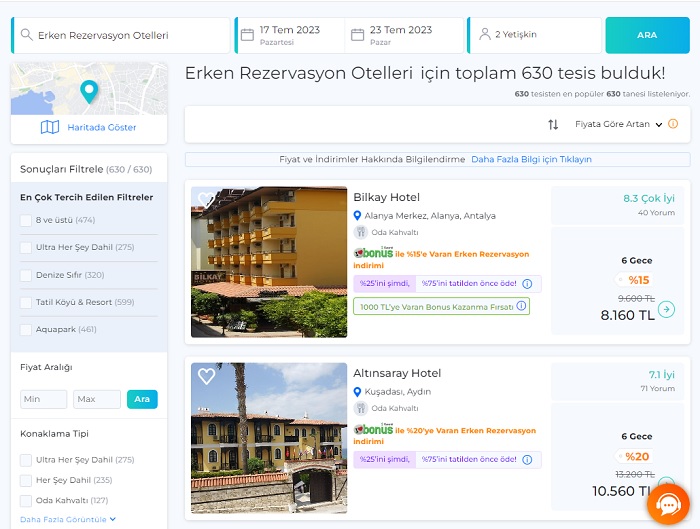Click the %15 discount badge
The width and height of the screenshot is (700, 529).
(x=634, y=280)
